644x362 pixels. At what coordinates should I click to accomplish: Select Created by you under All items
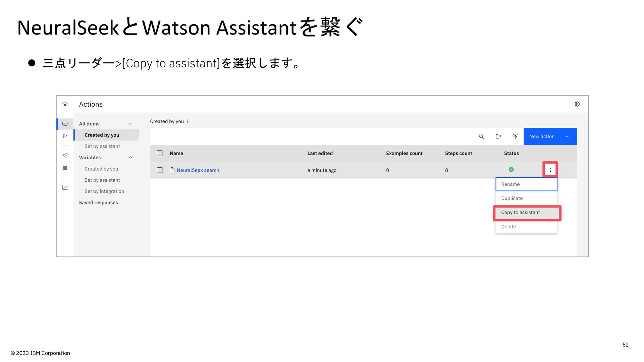tap(106, 135)
